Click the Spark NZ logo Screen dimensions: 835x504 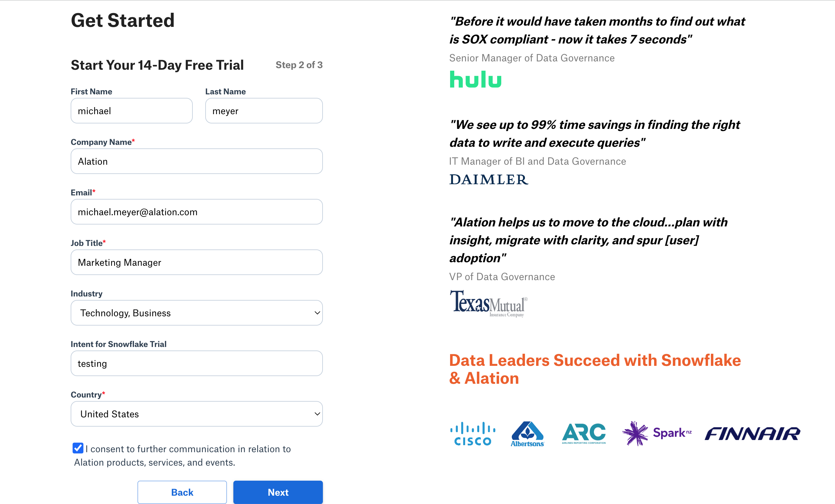pos(656,433)
